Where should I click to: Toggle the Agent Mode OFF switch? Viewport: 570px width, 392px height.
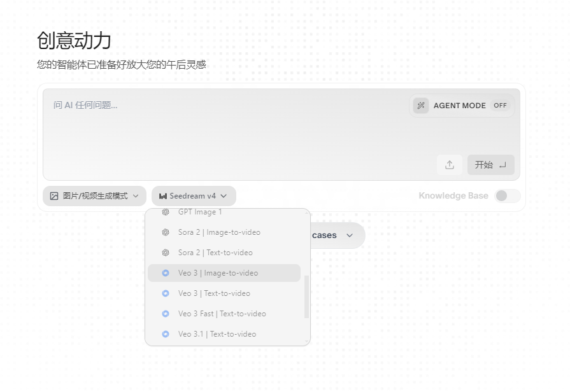[x=500, y=106]
